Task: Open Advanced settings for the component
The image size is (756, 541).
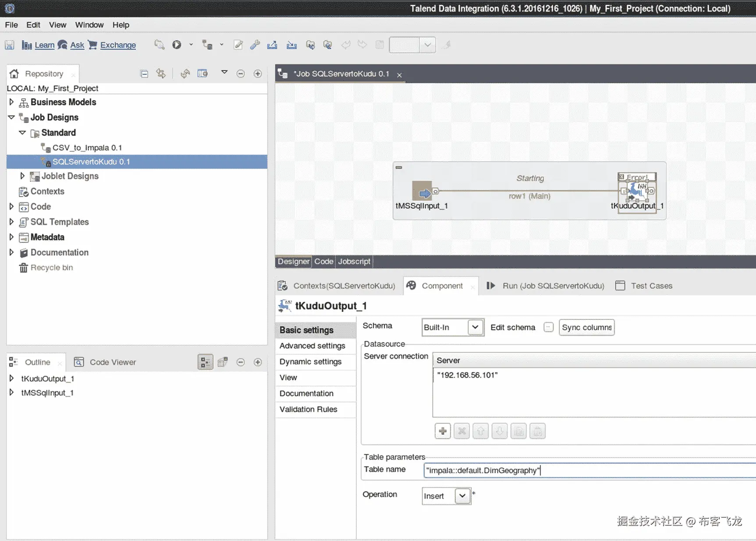Action: (x=312, y=346)
